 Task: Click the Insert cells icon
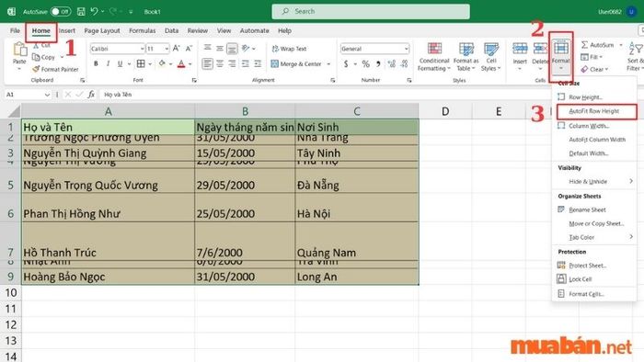click(520, 49)
